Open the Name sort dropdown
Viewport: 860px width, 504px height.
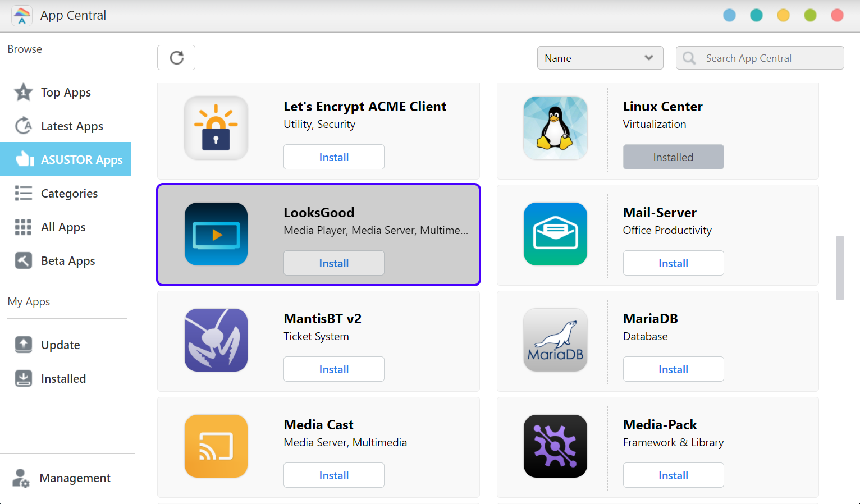click(600, 58)
